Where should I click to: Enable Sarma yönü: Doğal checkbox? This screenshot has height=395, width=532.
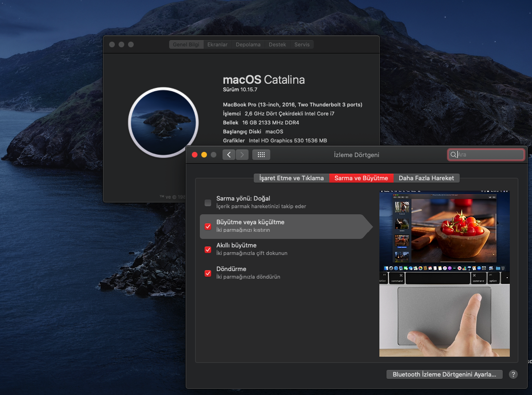[x=208, y=203]
